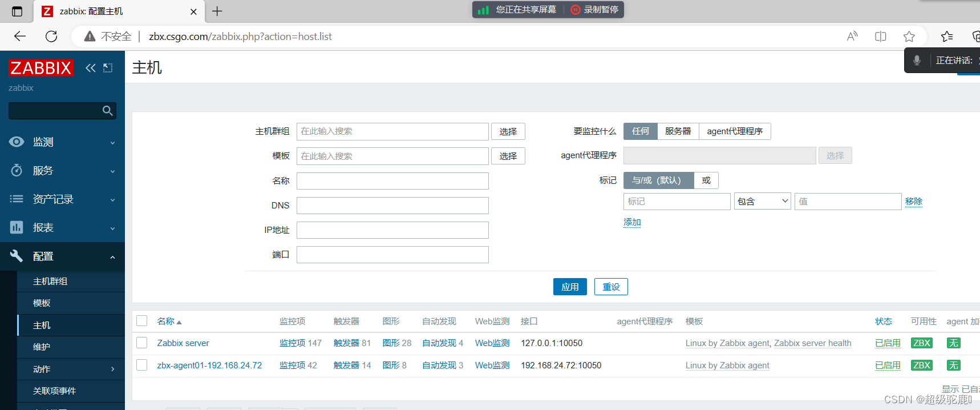Open favorites list icon
The height and width of the screenshot is (410, 980).
pos(947,37)
